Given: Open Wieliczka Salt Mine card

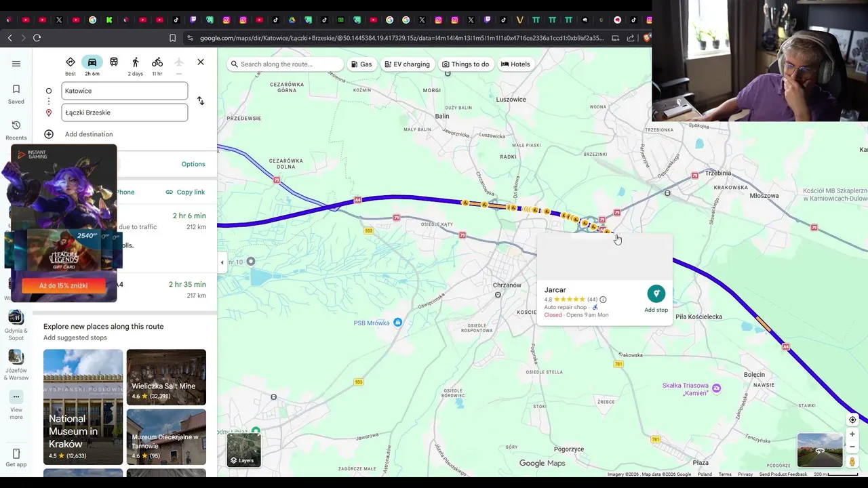Looking at the screenshot, I should tap(166, 377).
